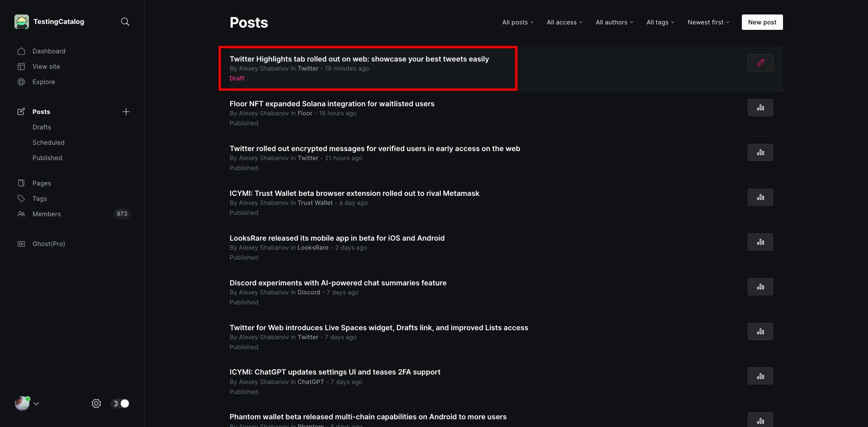Open the Dashboard home icon
Image resolution: width=868 pixels, height=427 pixels.
[x=21, y=51]
